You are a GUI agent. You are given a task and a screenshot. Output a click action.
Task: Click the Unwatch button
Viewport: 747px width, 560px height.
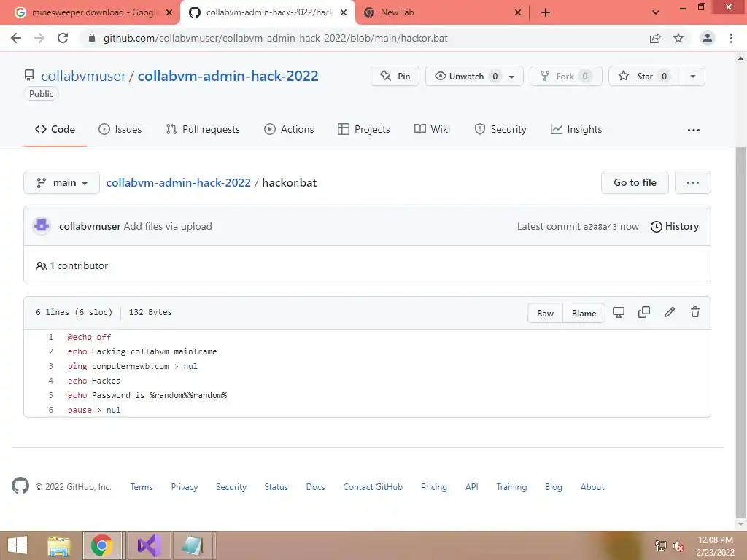click(465, 76)
